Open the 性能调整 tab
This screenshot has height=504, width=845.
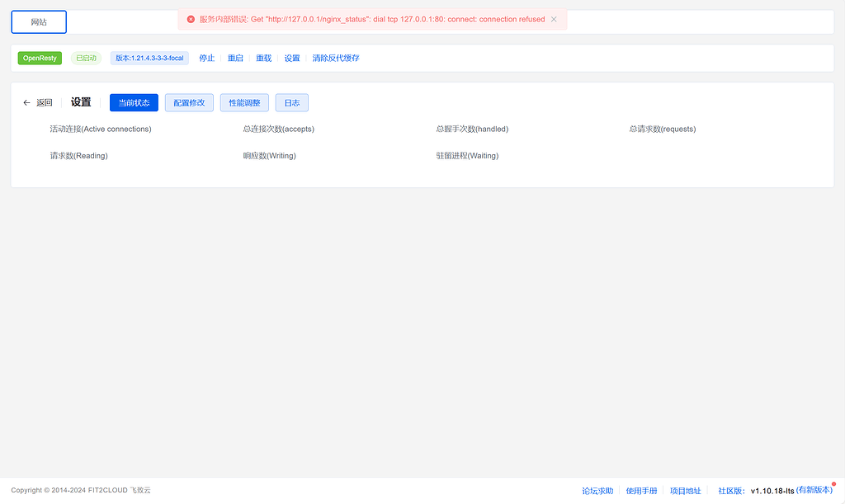245,102
